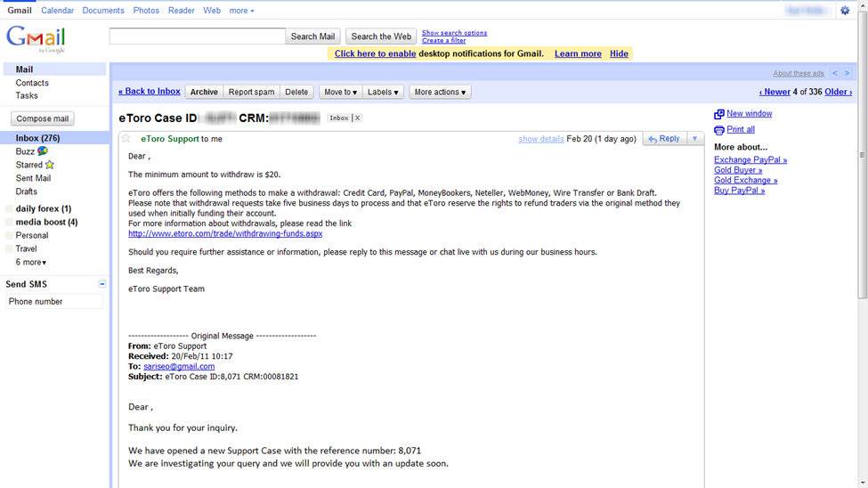Screen dimensions: 868x488
Task: Open the Gold Exchange ad link
Action: click(746, 180)
